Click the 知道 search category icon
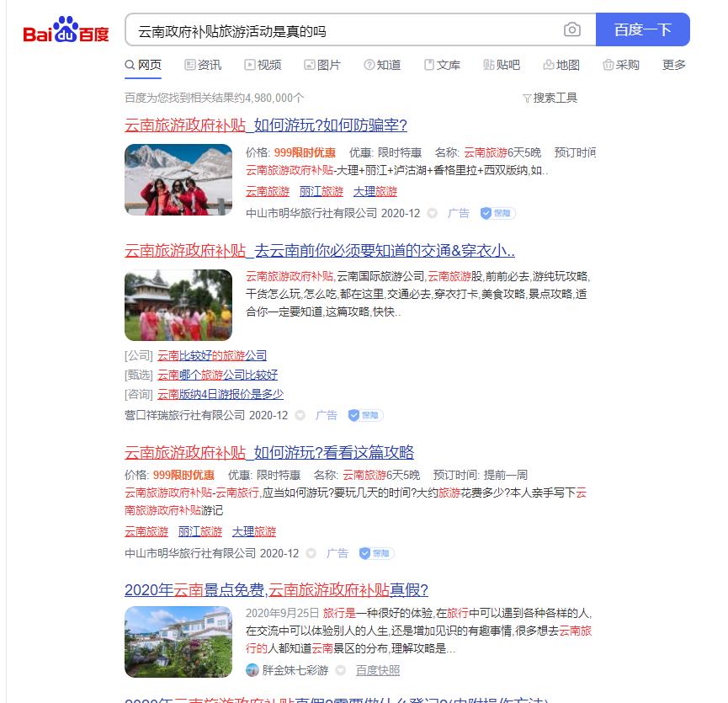728x703 pixels. point(369,65)
